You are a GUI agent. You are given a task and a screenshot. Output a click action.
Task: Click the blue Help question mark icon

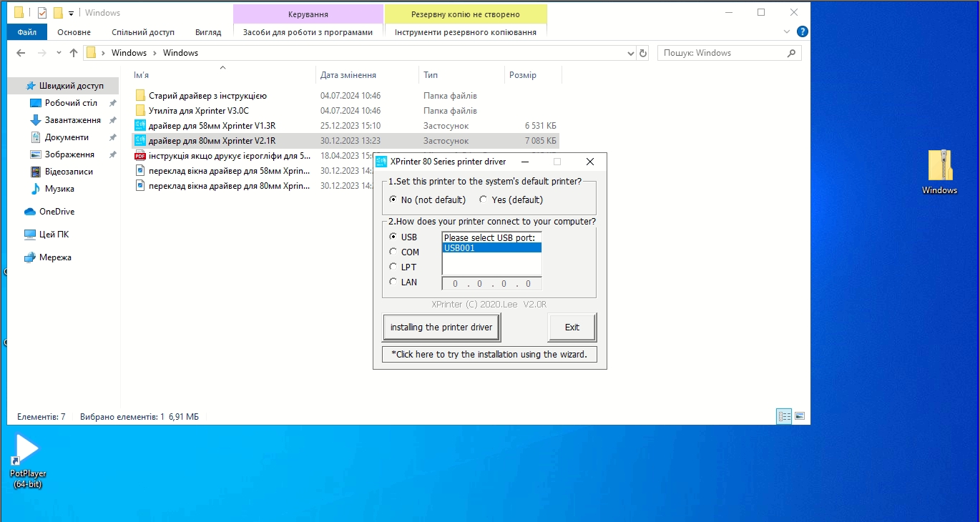803,32
